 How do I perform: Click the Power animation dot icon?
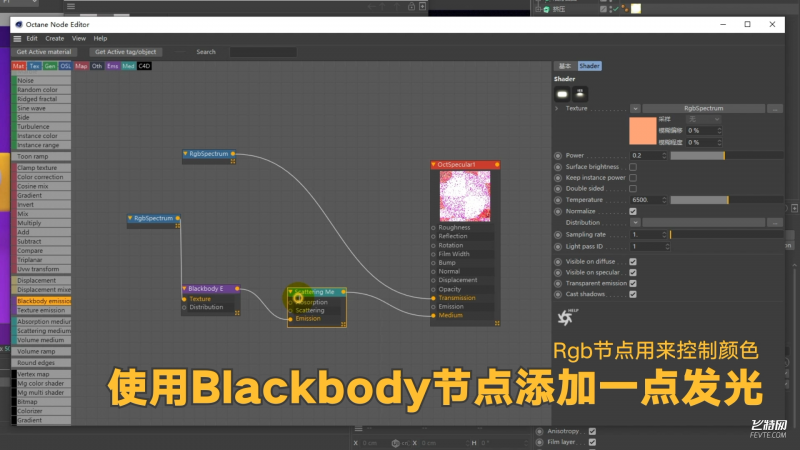(x=558, y=156)
